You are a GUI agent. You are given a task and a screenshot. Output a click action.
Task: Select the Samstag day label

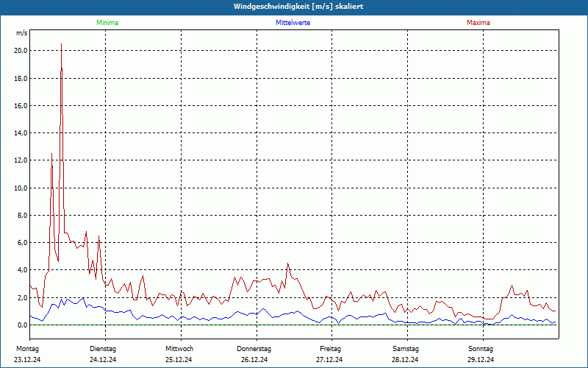pos(406,348)
